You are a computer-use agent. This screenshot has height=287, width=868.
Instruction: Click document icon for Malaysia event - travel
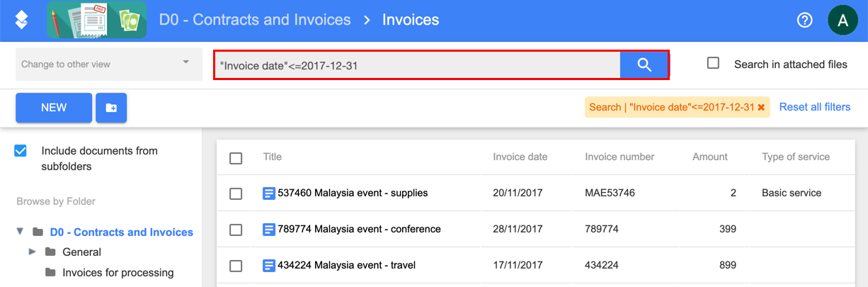click(269, 266)
